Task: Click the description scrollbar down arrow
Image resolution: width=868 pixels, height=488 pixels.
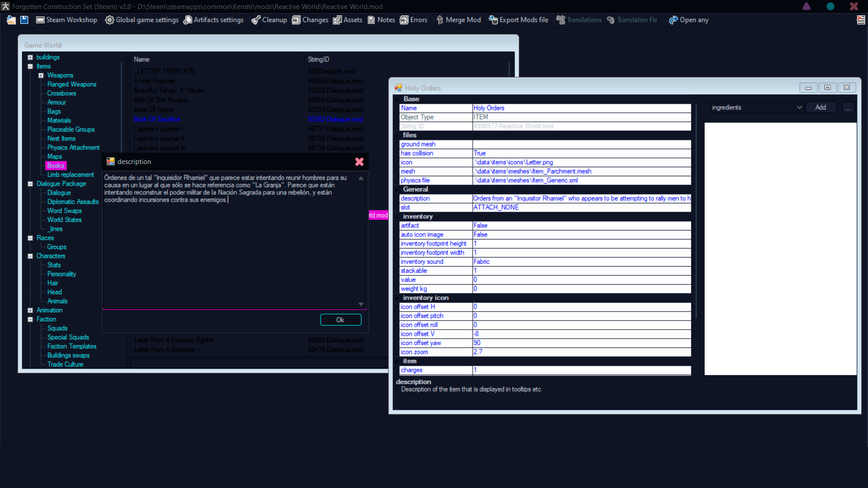Action: pyautogui.click(x=361, y=304)
